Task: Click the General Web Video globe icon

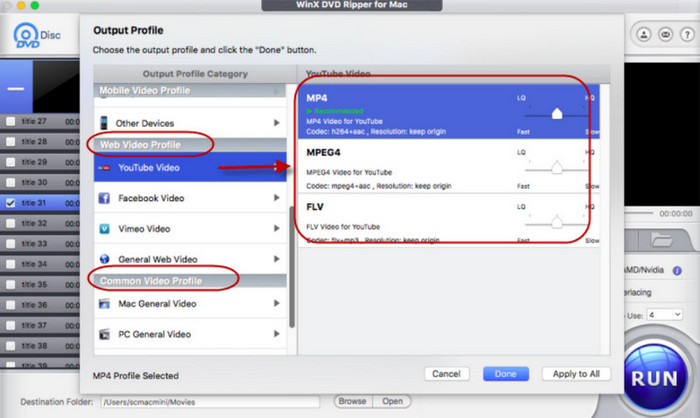Action: click(104, 259)
